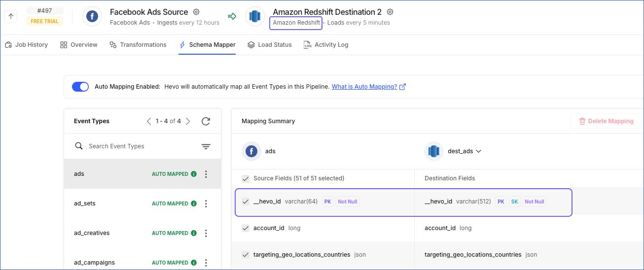Image resolution: width=644 pixels, height=270 pixels.
Task: Click info icon beside ad_sets AUTO MAPPED
Action: [x=194, y=203]
